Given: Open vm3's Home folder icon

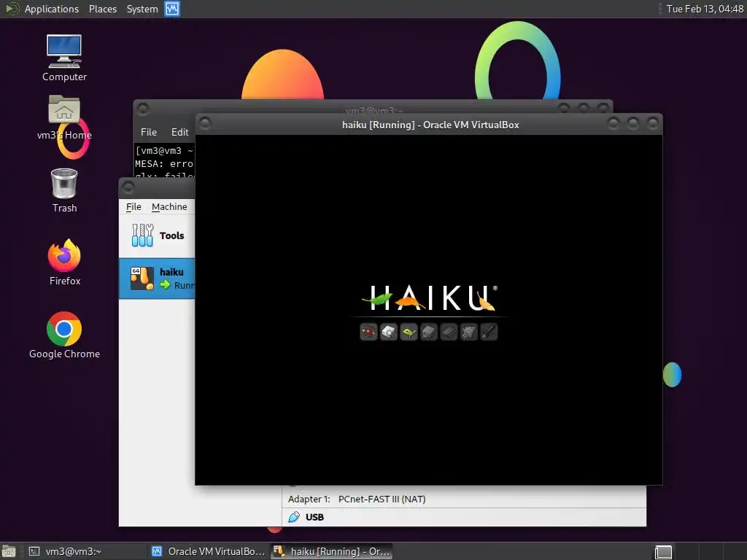Looking at the screenshot, I should click(64, 117).
